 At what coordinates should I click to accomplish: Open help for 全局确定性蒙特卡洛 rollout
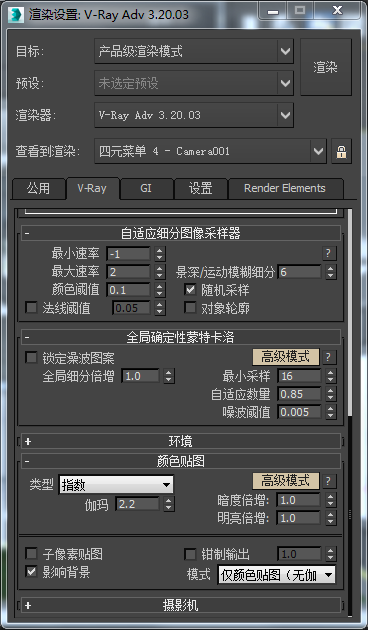point(329,357)
